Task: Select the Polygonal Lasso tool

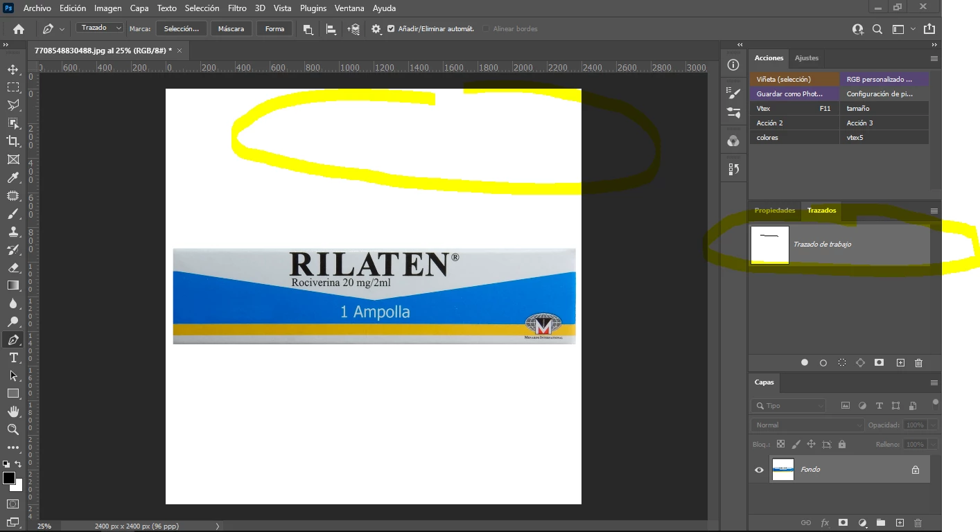Action: (x=12, y=105)
